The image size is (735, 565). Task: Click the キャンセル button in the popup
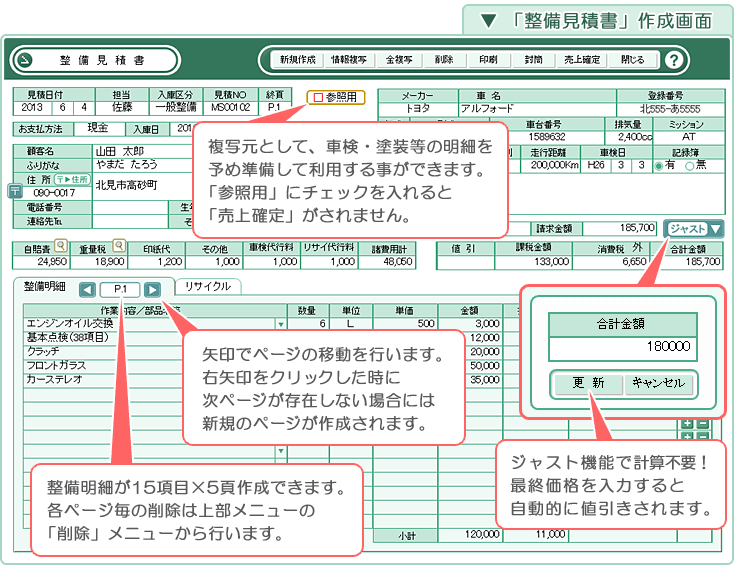(659, 384)
